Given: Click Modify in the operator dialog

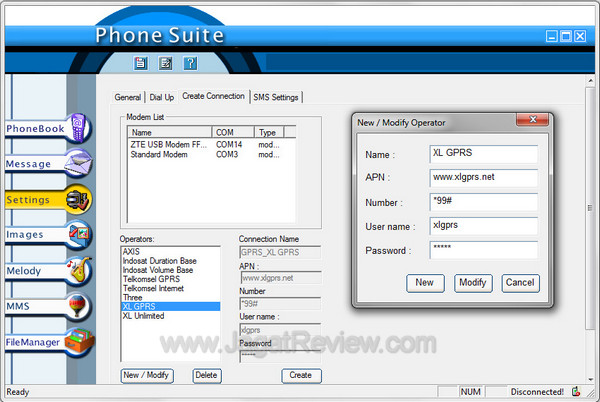Looking at the screenshot, I should (473, 283).
